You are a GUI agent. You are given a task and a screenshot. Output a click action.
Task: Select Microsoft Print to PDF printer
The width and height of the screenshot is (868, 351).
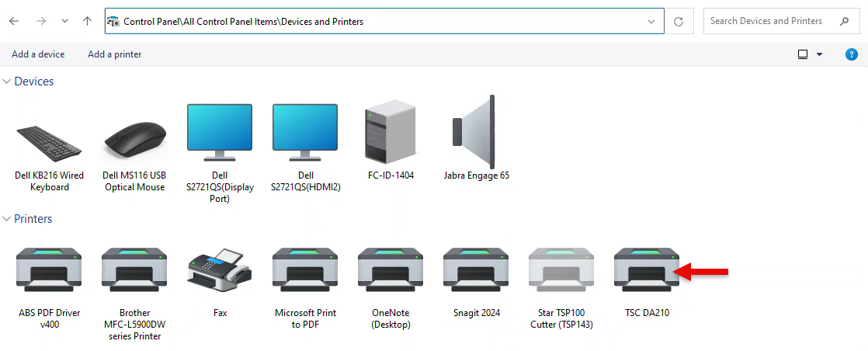(304, 270)
